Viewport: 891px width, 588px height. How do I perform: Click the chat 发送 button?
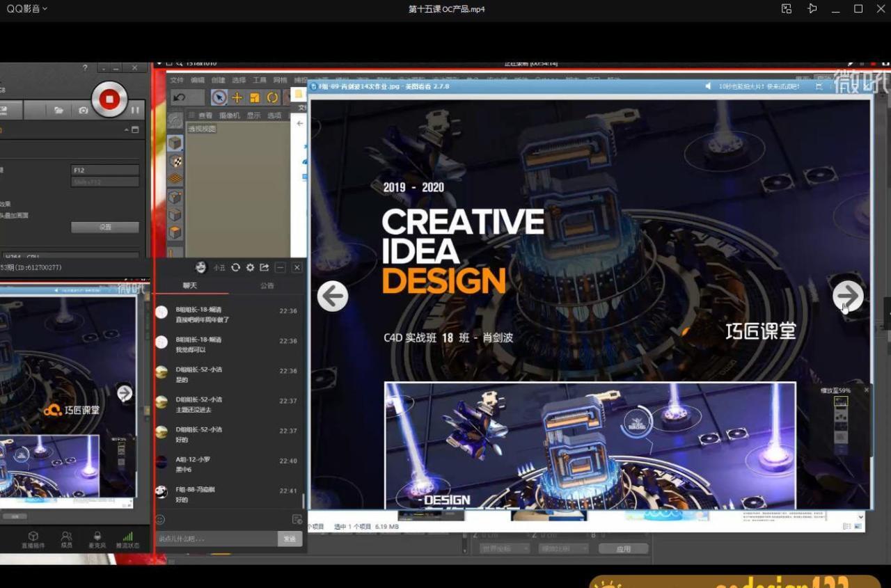(x=290, y=539)
